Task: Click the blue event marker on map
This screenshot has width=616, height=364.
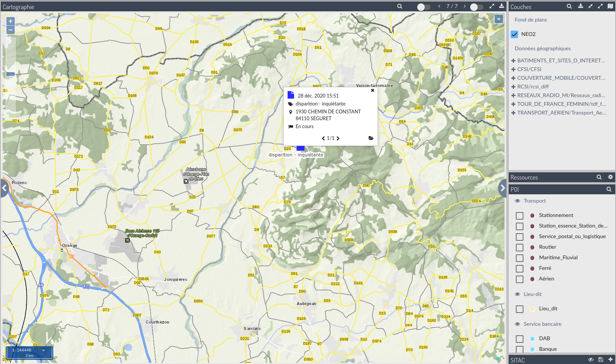Action: click(301, 148)
